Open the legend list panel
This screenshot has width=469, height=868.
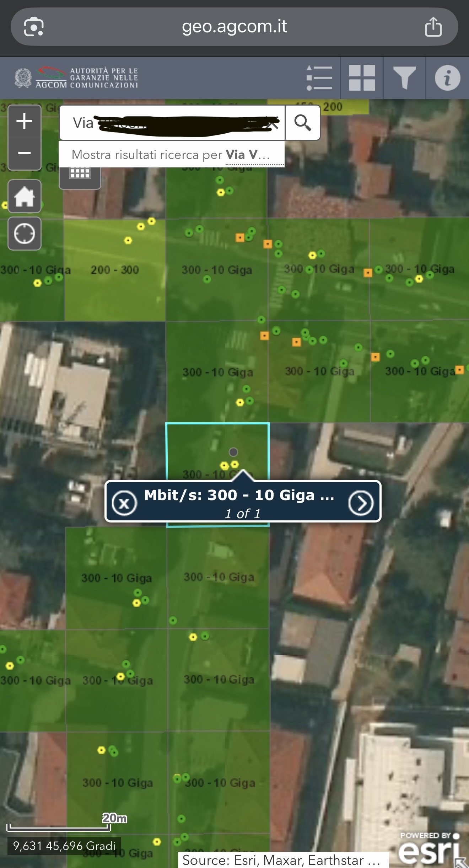click(x=319, y=78)
